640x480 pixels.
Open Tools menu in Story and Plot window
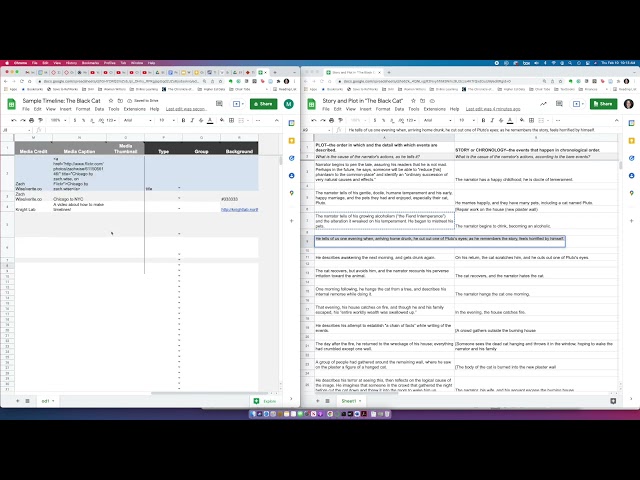point(413,109)
